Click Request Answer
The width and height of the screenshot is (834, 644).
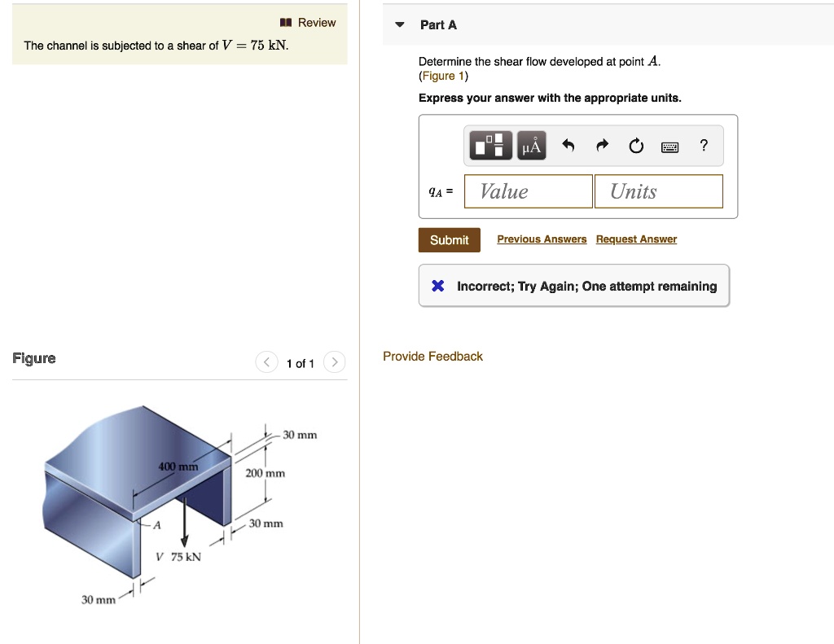636,239
